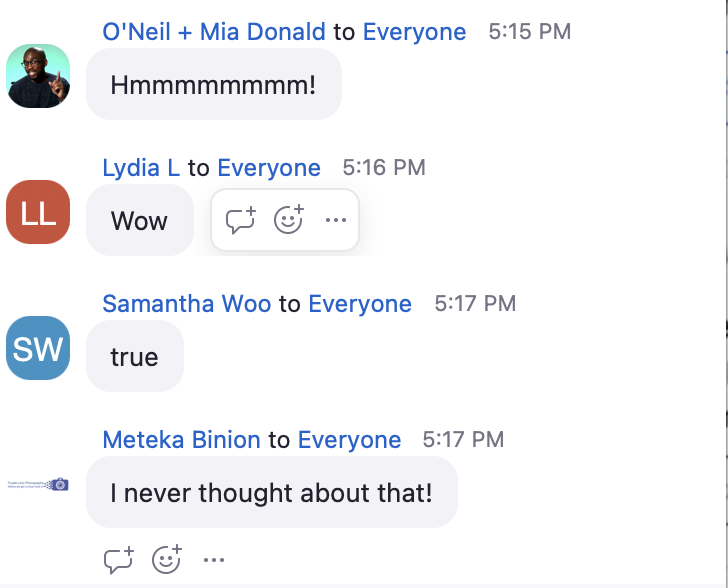Select Samantha Woo's SW avatar
This screenshot has width=728, height=588.
(x=38, y=348)
